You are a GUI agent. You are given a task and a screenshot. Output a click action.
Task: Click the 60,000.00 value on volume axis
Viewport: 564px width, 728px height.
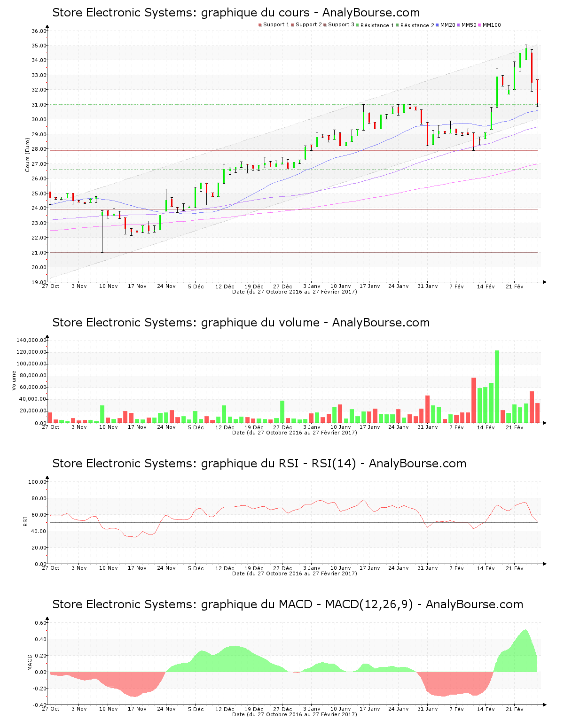pos(33,387)
